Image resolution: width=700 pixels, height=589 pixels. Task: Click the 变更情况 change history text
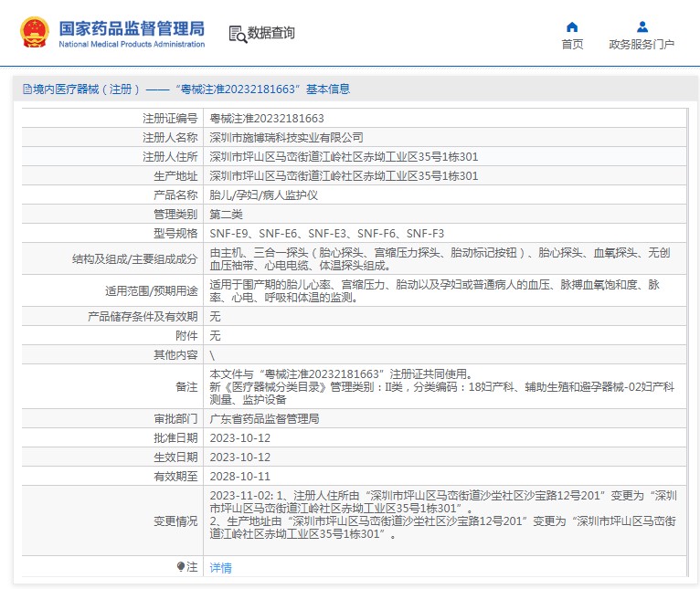(x=443, y=514)
